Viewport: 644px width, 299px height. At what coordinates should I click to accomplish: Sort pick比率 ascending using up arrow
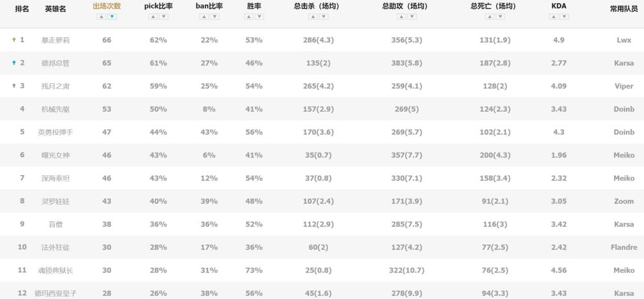[153, 17]
